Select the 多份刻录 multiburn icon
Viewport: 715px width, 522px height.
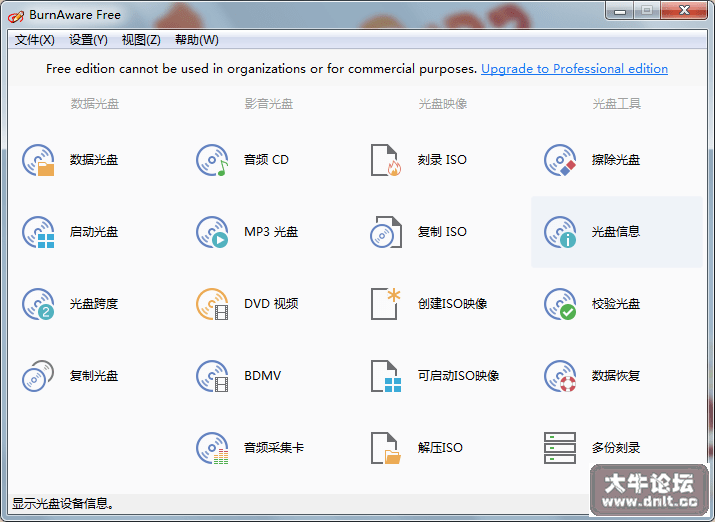click(560, 448)
